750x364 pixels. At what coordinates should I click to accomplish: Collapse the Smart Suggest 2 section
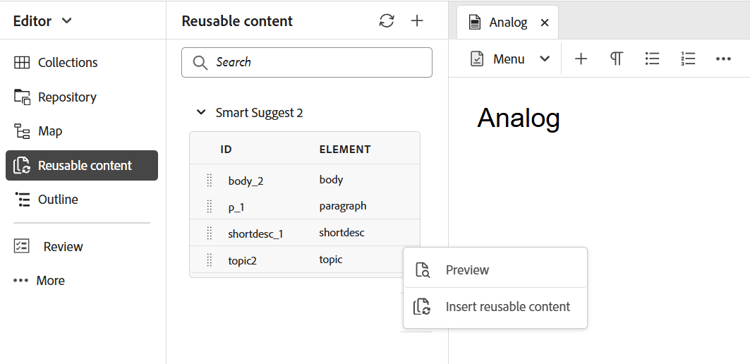(x=201, y=113)
